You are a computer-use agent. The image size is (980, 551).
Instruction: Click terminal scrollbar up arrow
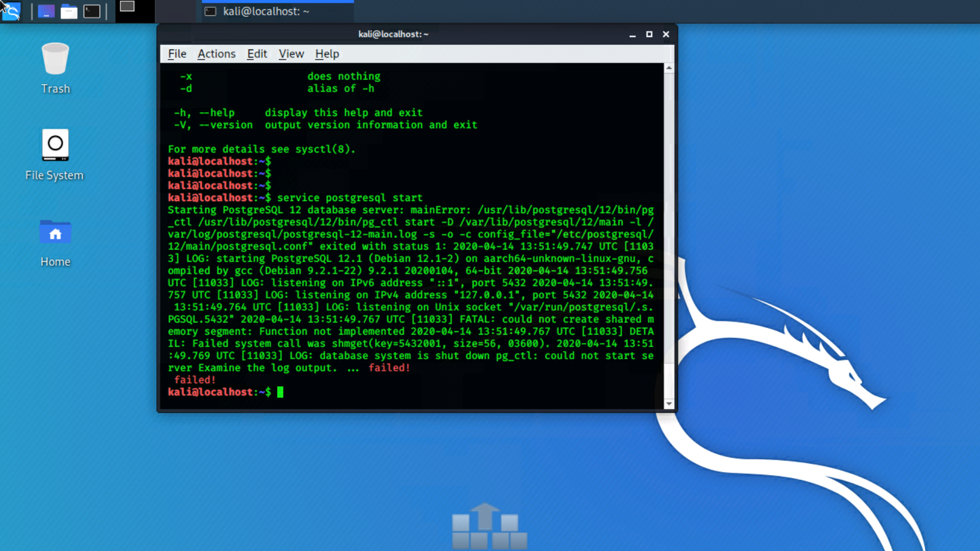click(669, 68)
